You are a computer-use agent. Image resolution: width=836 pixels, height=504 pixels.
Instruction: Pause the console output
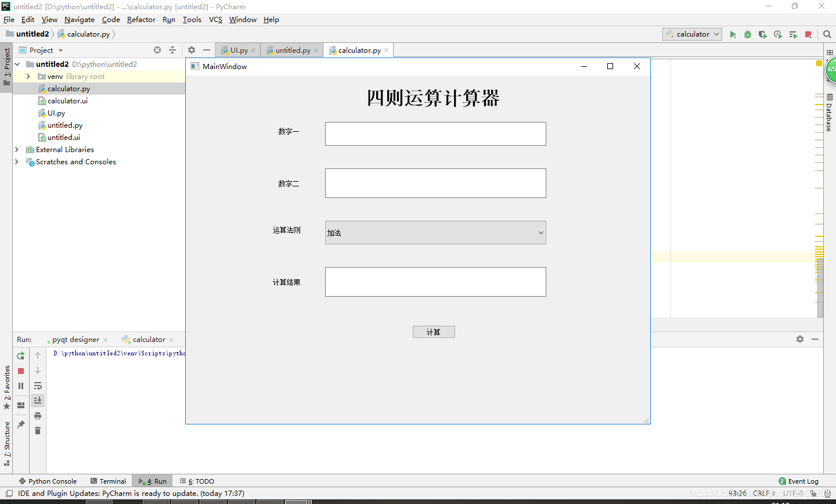click(20, 385)
